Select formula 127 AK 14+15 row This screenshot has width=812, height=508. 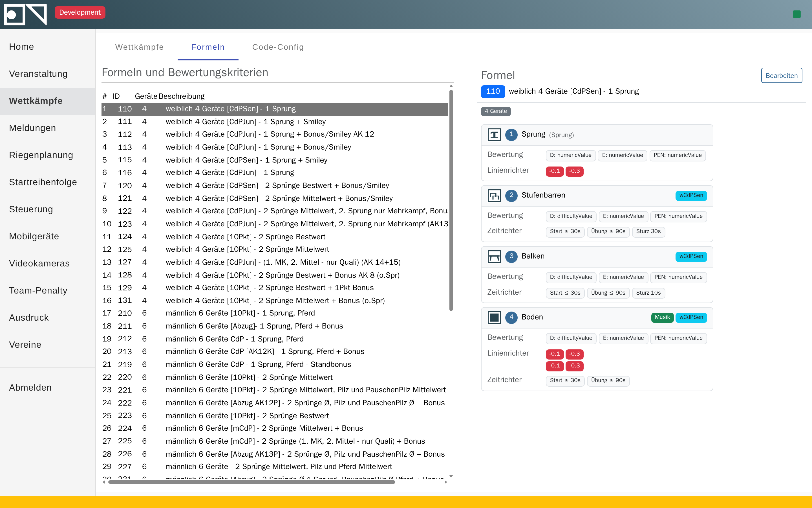tap(275, 262)
